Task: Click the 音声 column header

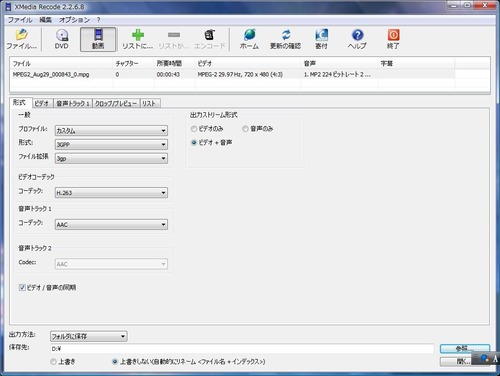Action: 340,63
